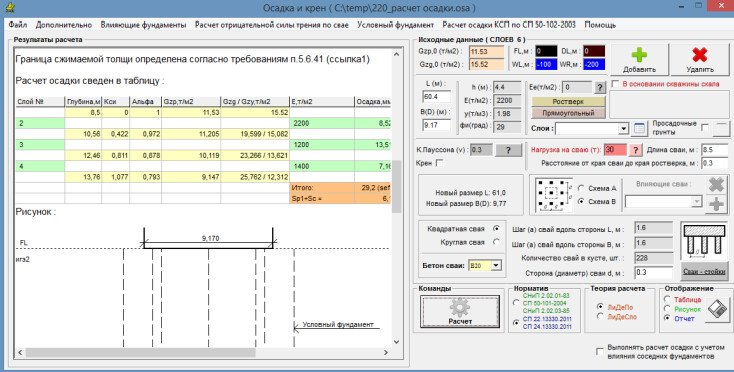Screen dimensions: 734x372
Task: Click the dark red DL color field
Action: [x=594, y=51]
